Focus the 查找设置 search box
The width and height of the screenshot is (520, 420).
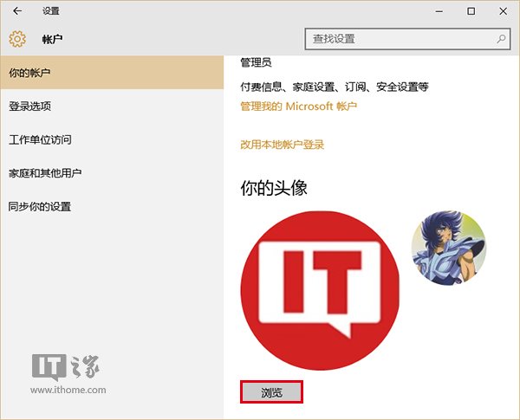tap(407, 39)
